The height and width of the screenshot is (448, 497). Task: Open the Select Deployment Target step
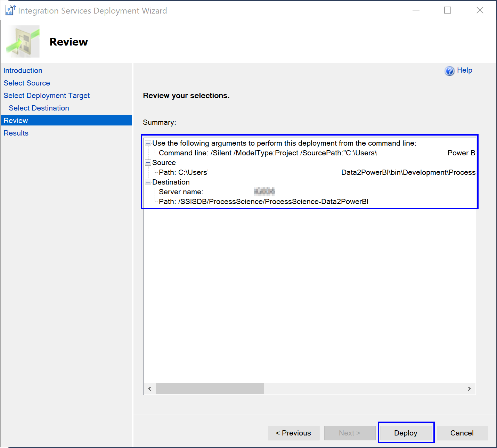(47, 96)
